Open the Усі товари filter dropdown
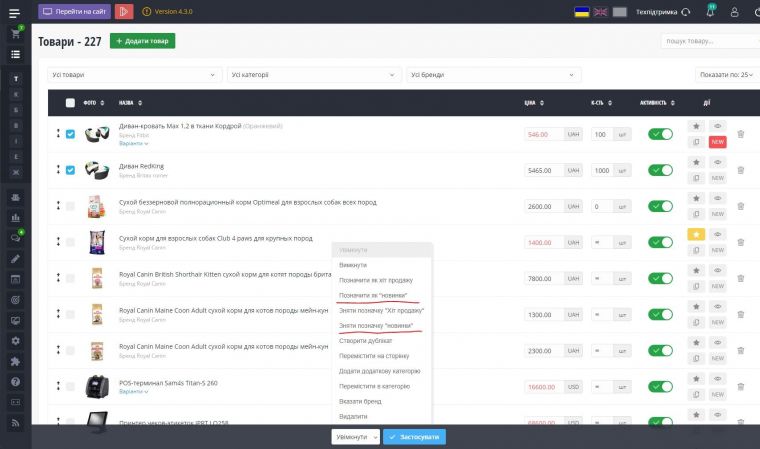The width and height of the screenshot is (760, 449). click(135, 75)
